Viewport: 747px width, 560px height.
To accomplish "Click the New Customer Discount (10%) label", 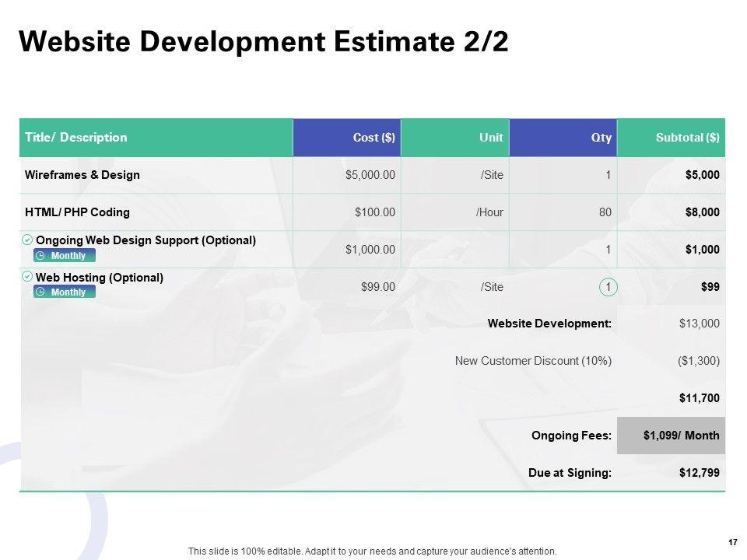I will point(533,361).
